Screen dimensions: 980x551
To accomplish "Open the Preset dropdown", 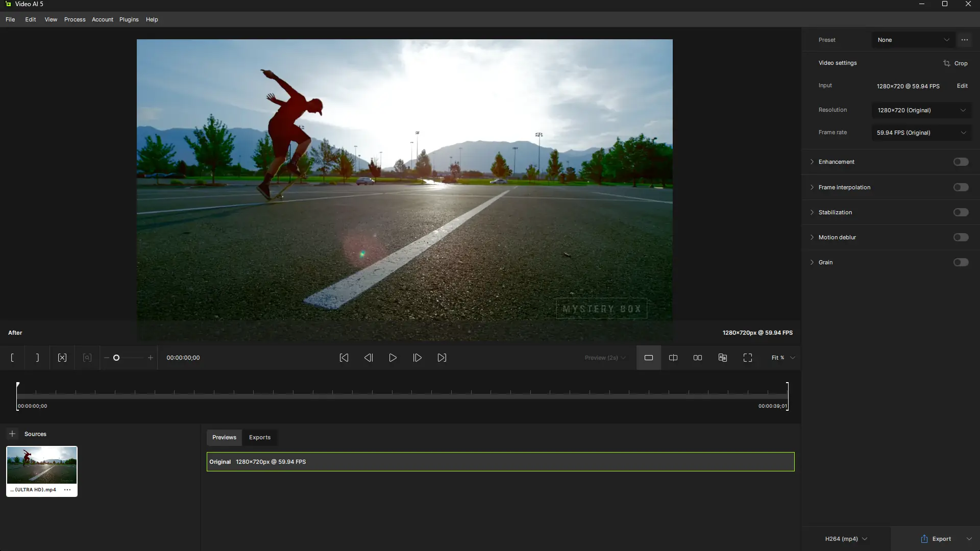I will click(913, 40).
